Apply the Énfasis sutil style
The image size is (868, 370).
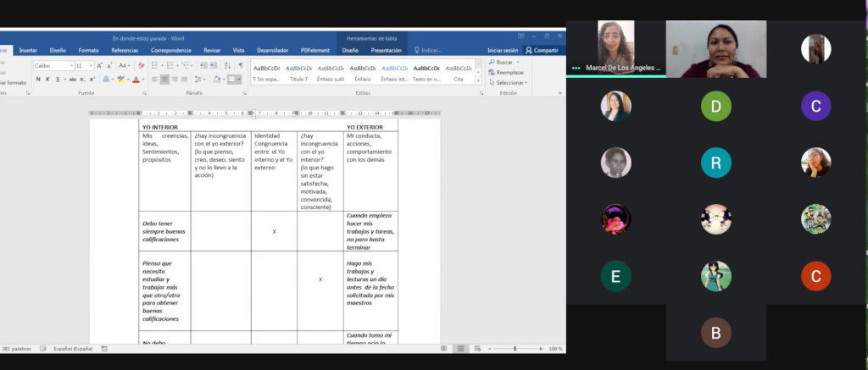coord(331,73)
